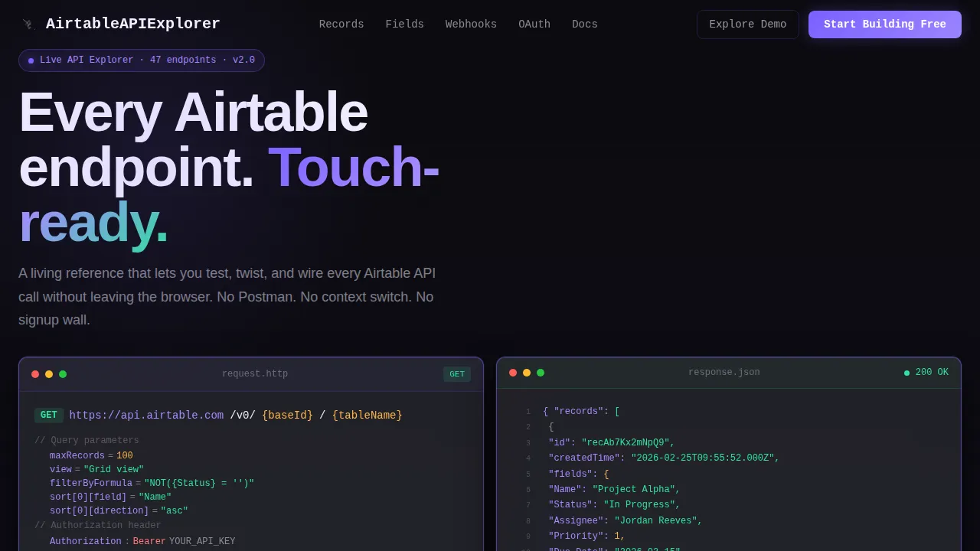Click the red dot in response.json window
Viewport: 980px width, 551px height.
[x=513, y=373]
